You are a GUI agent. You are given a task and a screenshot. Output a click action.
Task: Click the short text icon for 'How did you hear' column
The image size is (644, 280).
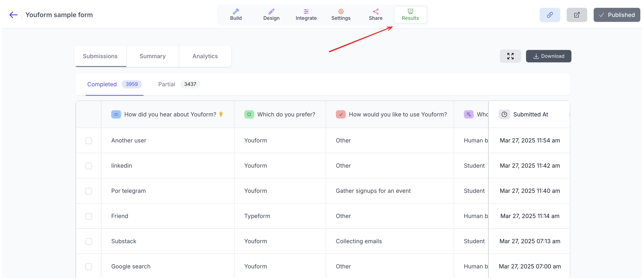(x=116, y=114)
